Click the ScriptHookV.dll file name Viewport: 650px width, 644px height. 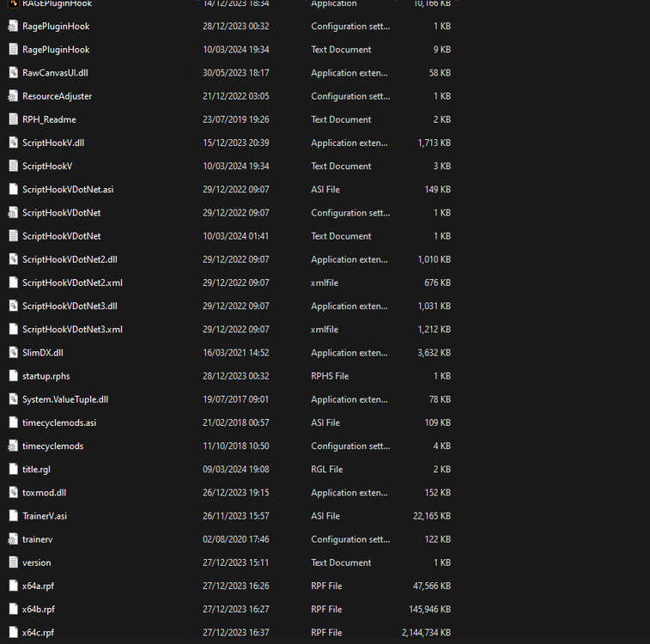point(53,143)
